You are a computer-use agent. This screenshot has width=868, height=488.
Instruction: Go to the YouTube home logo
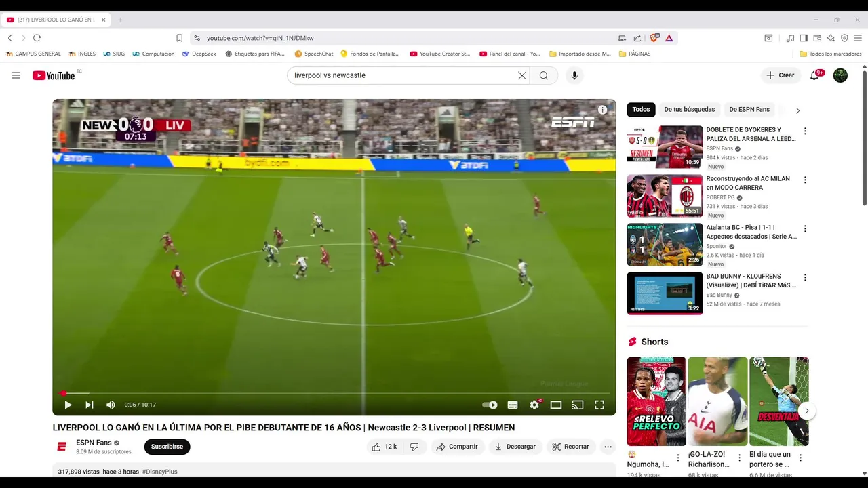pyautogui.click(x=54, y=75)
